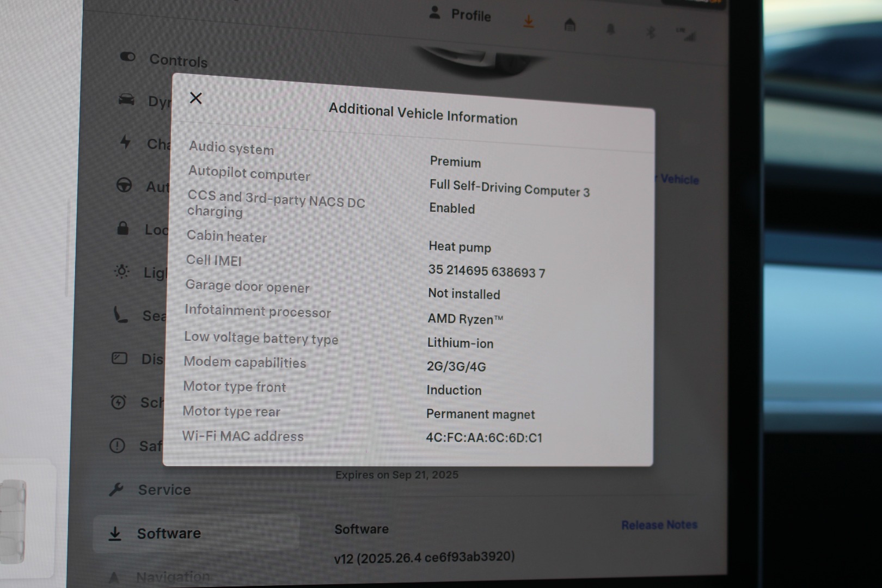Screen dimensions: 882x588
Task: Click the software version v12 text
Action: pos(424,557)
